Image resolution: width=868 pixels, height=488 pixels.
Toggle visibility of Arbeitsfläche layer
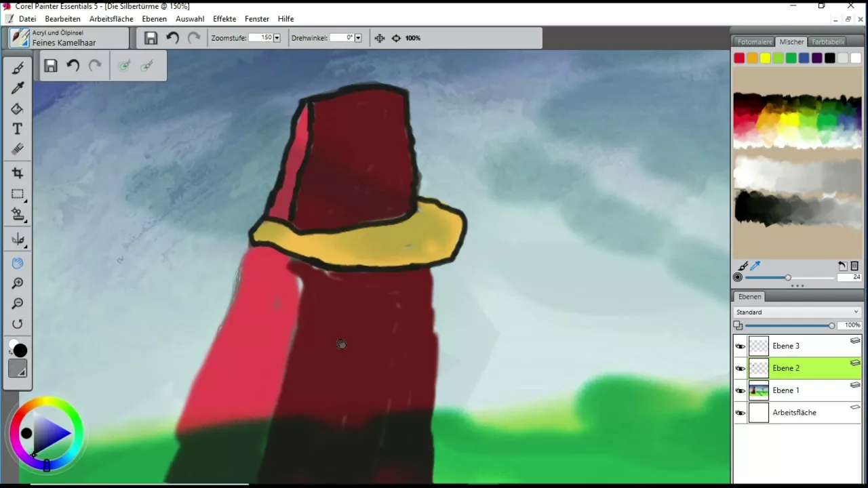pos(740,413)
